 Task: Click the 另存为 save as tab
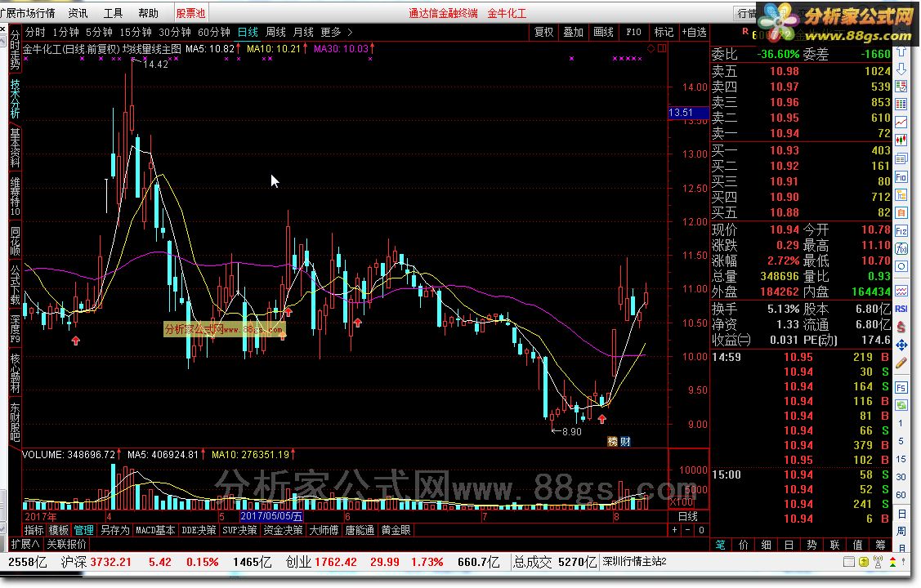click(x=114, y=530)
